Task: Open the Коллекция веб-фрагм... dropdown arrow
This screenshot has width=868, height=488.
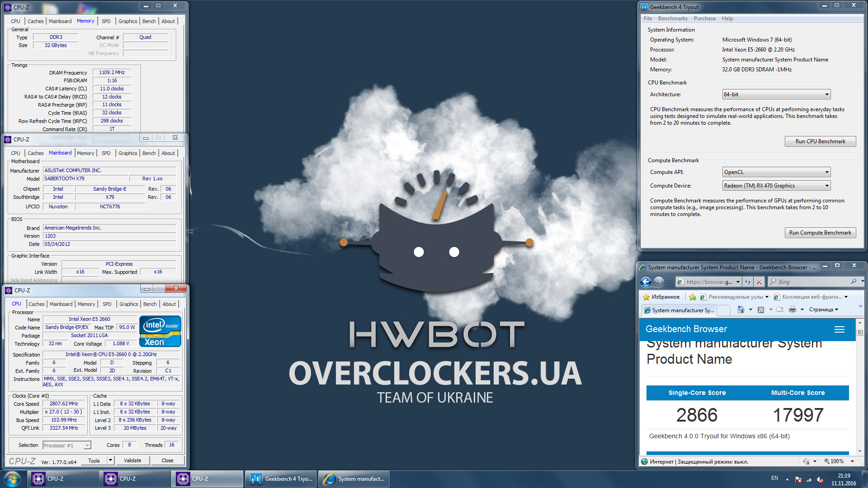Action: (x=846, y=297)
